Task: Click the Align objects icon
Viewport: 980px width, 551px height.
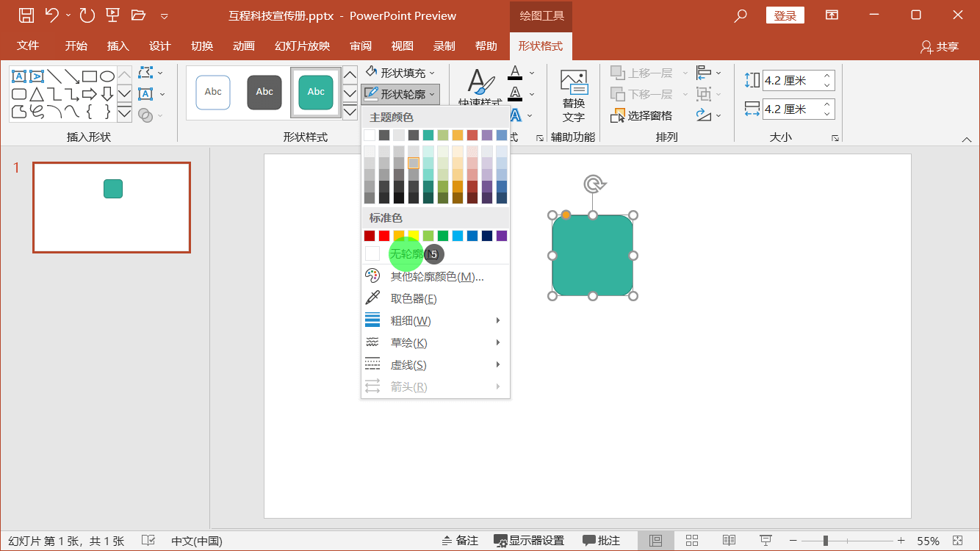Action: [x=704, y=73]
